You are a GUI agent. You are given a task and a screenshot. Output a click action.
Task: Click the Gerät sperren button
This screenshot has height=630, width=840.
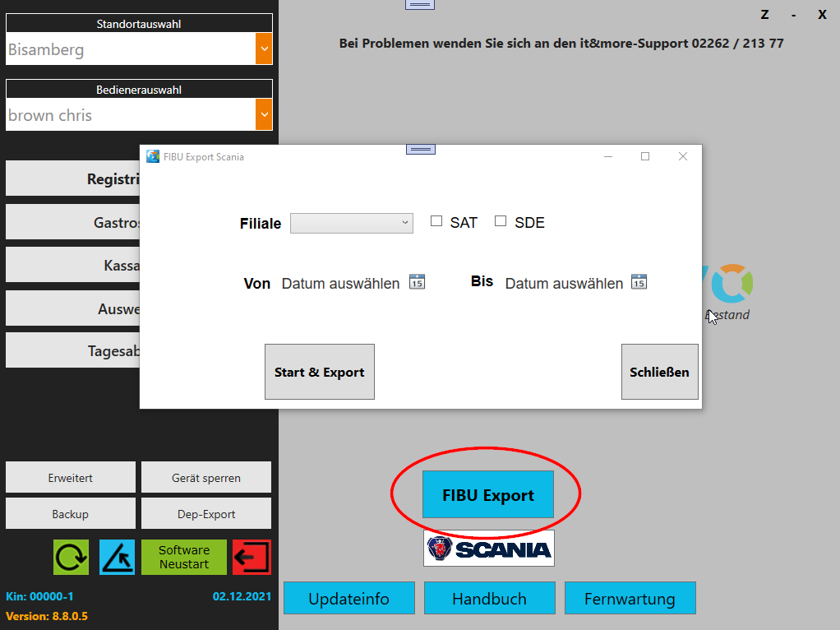pos(205,477)
